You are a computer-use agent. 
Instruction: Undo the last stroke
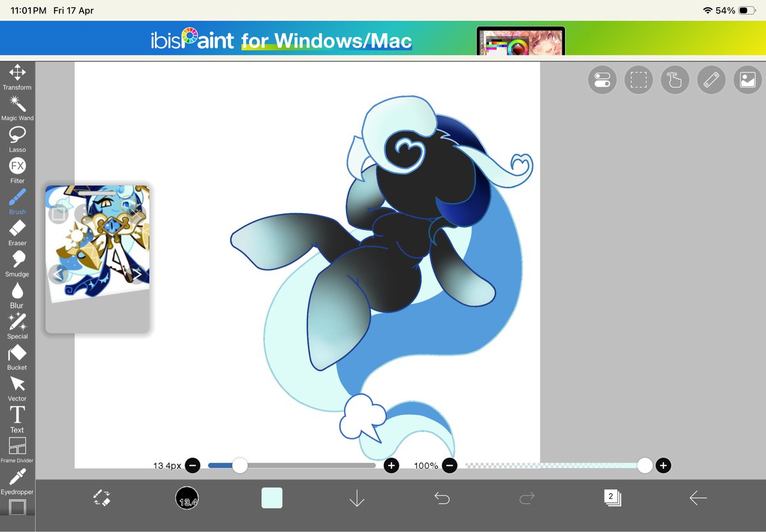click(442, 498)
